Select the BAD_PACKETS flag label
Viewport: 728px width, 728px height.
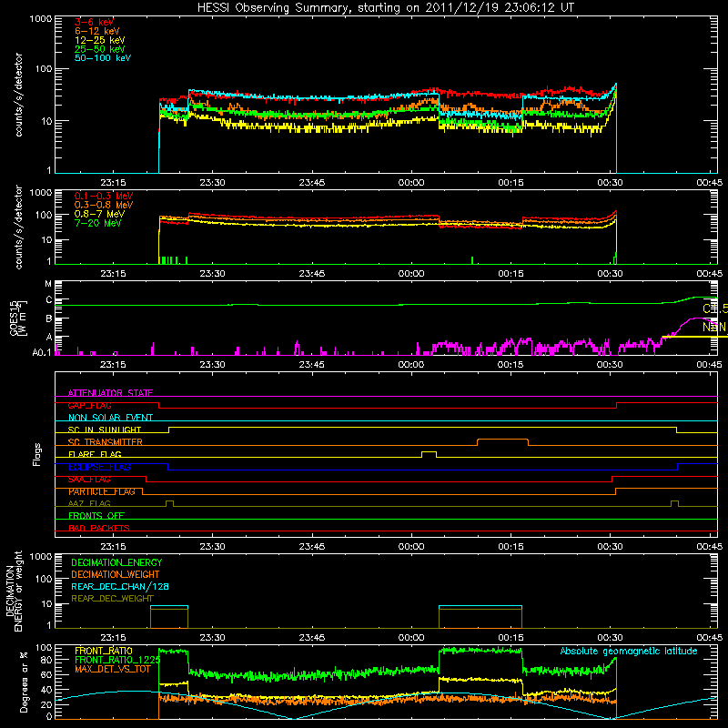(99, 528)
